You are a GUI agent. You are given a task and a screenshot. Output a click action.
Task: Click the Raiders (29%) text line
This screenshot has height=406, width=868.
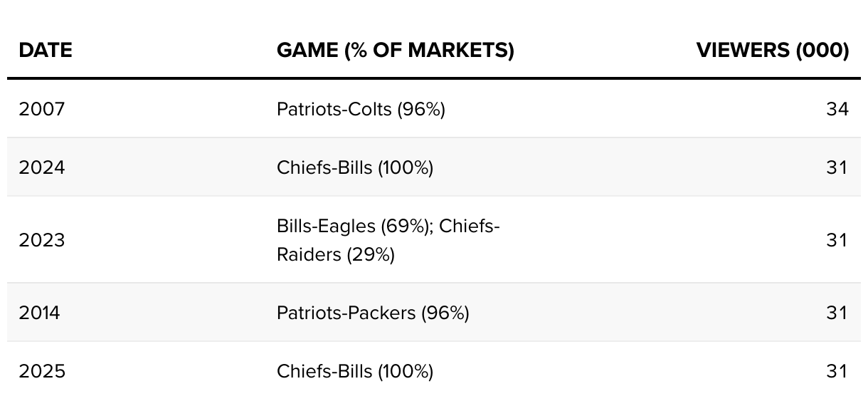click(336, 254)
